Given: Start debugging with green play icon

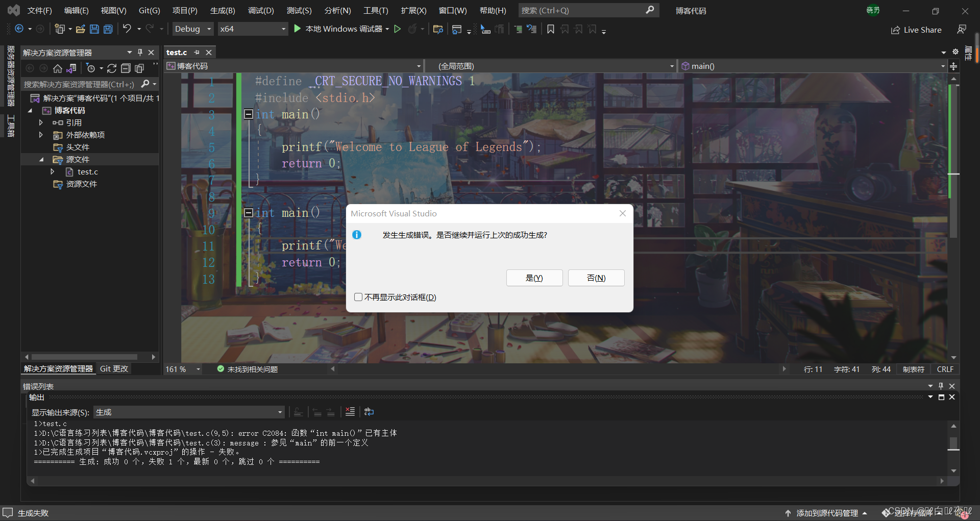Looking at the screenshot, I should point(298,29).
